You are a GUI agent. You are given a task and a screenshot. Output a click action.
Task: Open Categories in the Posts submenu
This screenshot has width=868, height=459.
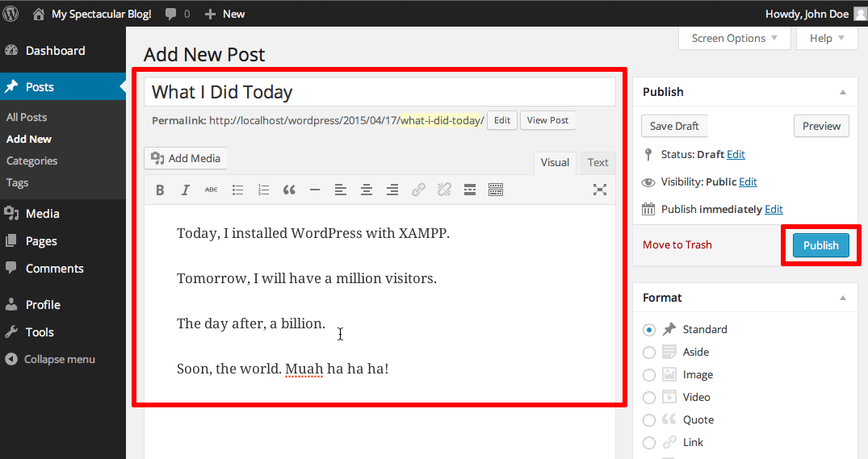click(32, 161)
